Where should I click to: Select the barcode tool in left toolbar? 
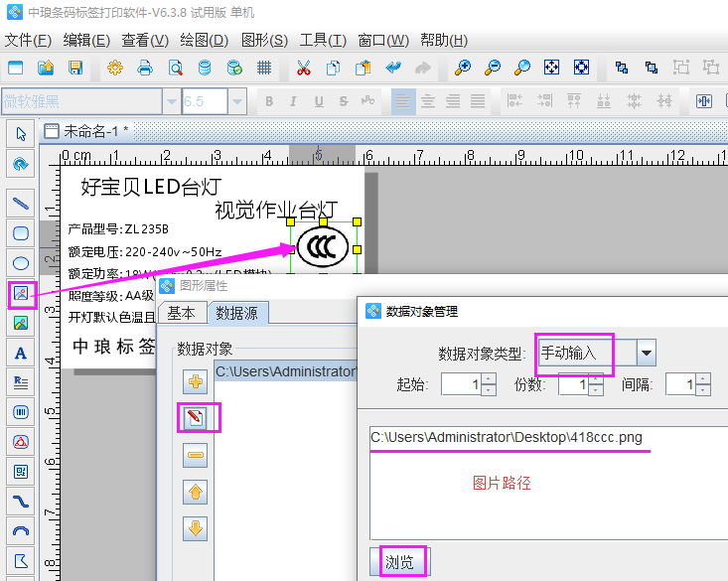tap(20, 411)
